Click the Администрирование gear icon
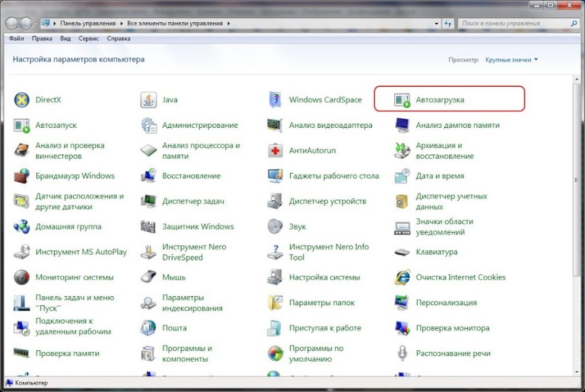 coord(149,125)
